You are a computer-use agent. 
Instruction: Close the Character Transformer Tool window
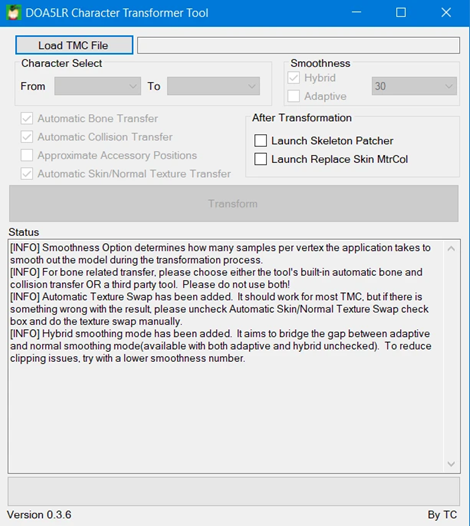[446, 13]
